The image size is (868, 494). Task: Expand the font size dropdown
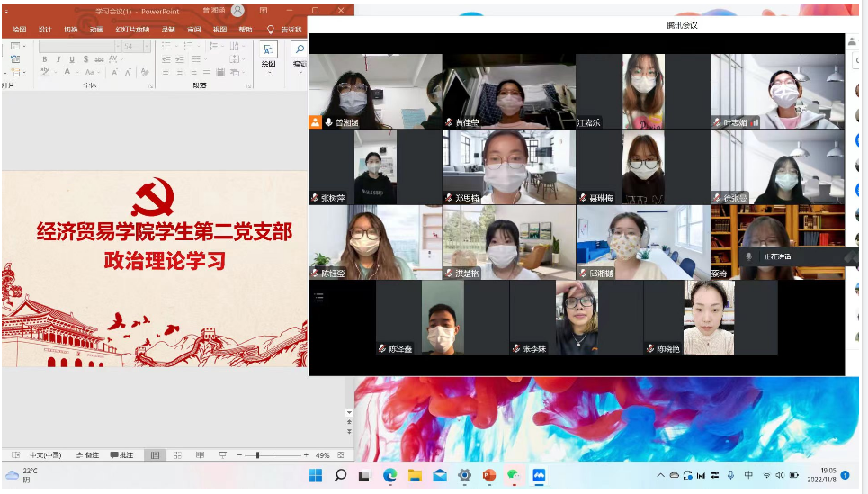tap(146, 46)
